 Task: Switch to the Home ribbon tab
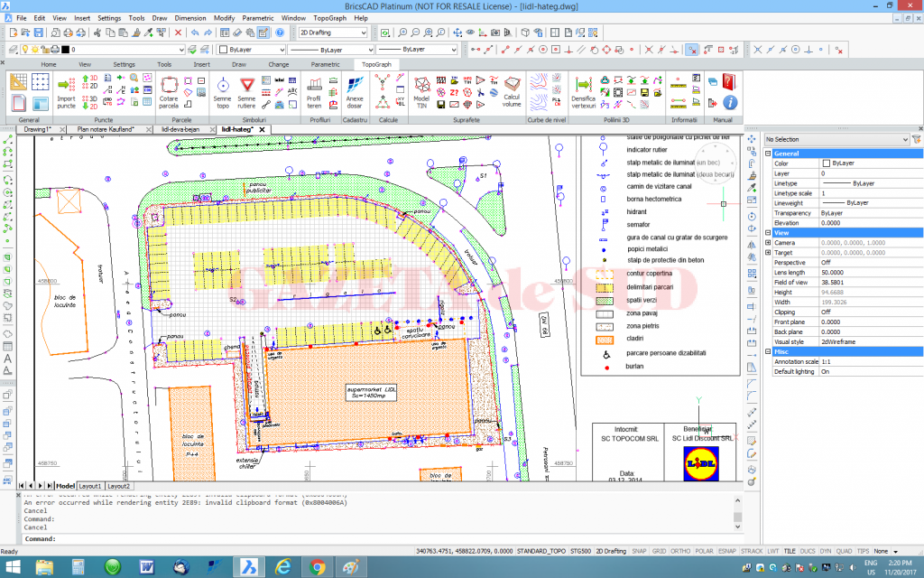pyautogui.click(x=49, y=64)
